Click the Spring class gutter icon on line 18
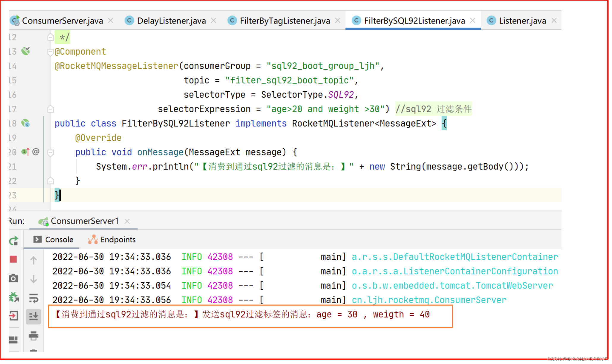The image size is (612, 364). point(26,123)
